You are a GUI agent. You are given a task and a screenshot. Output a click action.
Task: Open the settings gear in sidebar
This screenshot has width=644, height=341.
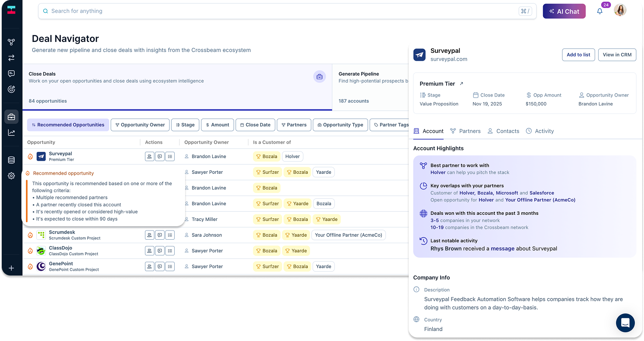(11, 176)
